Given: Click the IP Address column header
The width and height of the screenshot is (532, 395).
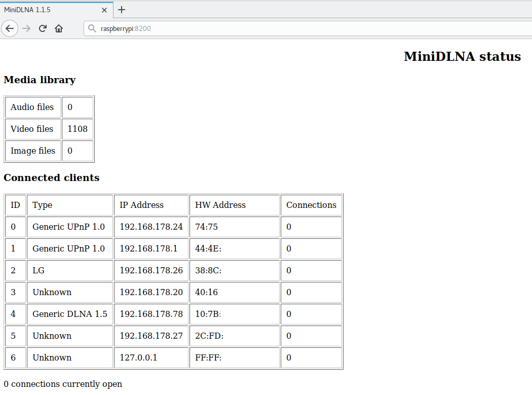Looking at the screenshot, I should click(151, 205).
